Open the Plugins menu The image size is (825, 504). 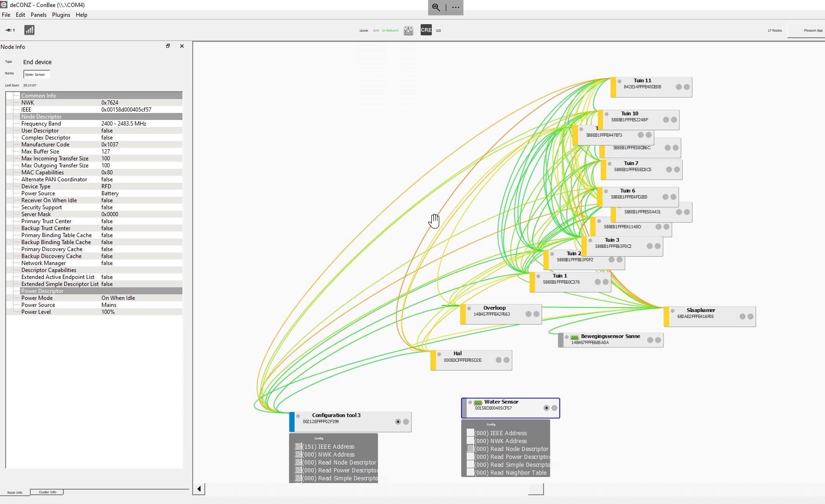[x=61, y=15]
